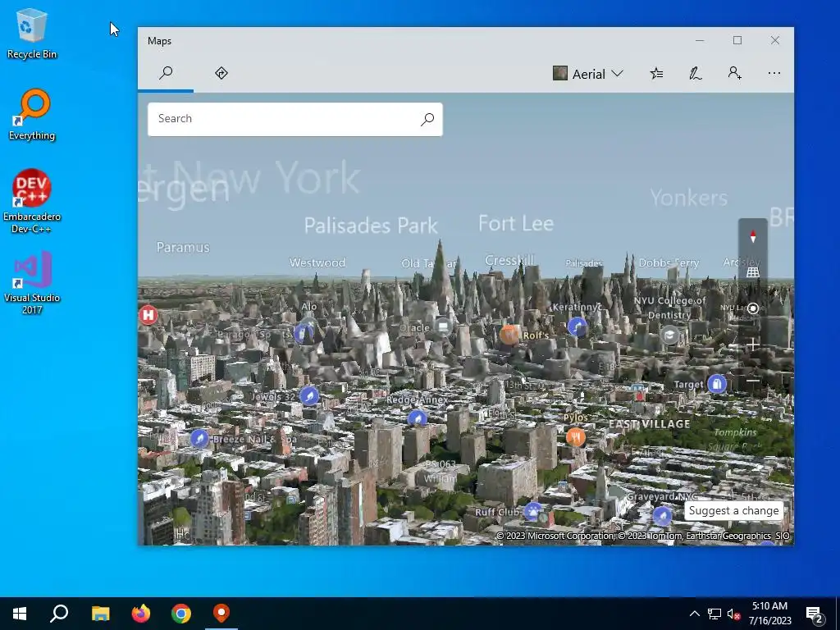Image resolution: width=840 pixels, height=630 pixels.
Task: Select the Oracle map pin
Action: tap(442, 326)
